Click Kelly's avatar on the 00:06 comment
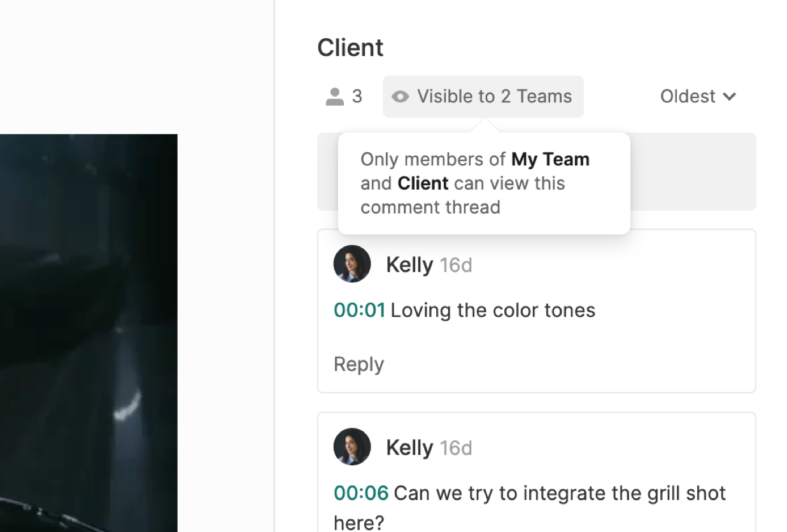The width and height of the screenshot is (787, 532). coord(352,447)
